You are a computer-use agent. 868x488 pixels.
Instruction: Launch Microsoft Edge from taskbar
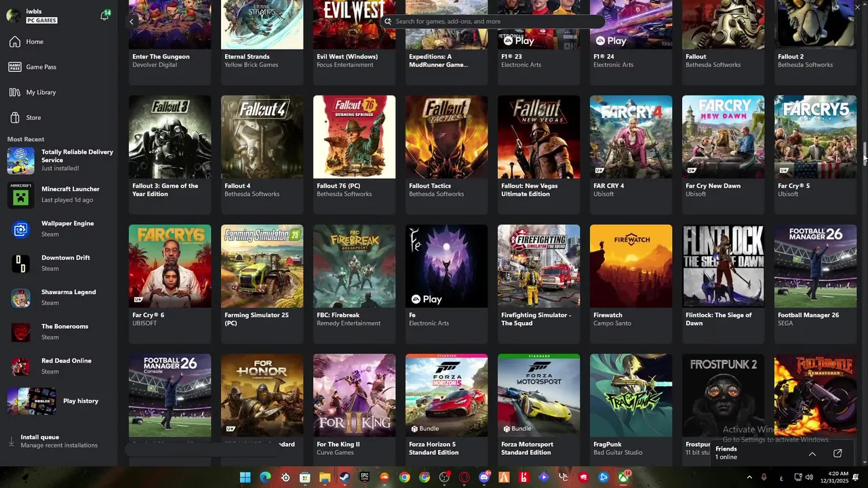click(265, 477)
